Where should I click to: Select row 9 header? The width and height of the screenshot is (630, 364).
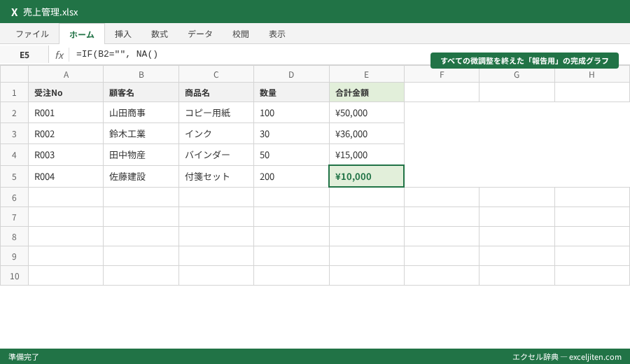point(14,256)
